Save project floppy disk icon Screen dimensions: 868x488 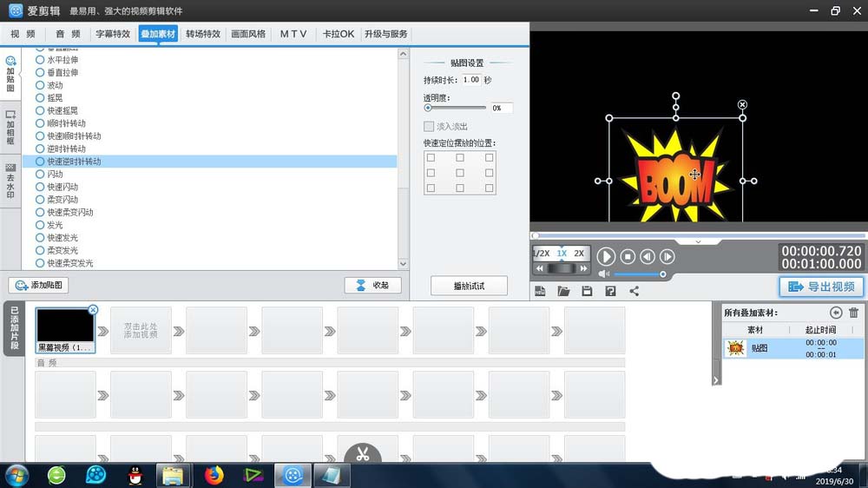tap(587, 292)
